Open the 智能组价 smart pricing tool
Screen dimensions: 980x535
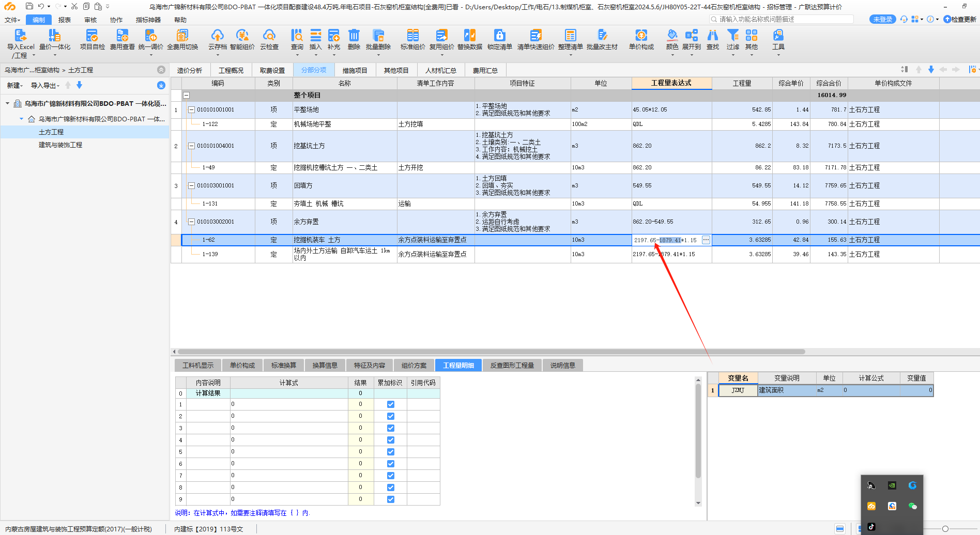tap(242, 36)
